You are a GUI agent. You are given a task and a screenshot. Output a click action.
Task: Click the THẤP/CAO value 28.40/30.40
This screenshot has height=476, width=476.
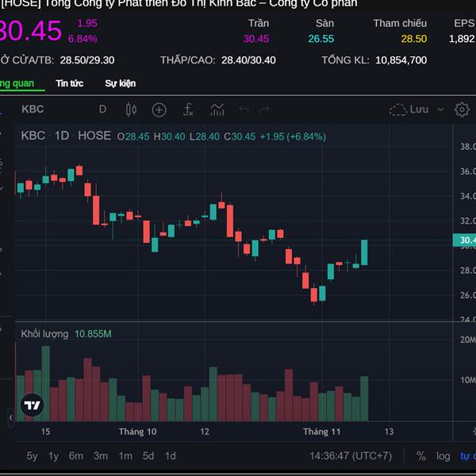click(248, 60)
